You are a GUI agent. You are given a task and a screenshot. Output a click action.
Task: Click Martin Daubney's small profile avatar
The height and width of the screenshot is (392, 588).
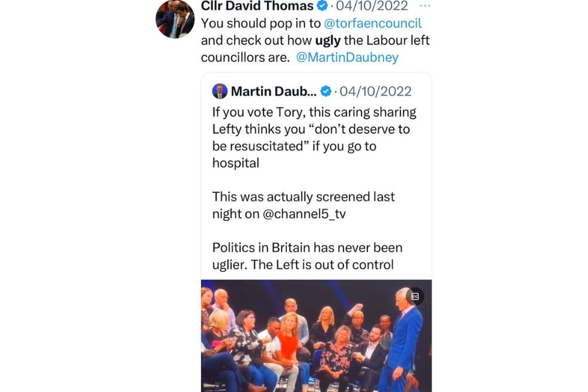click(220, 91)
